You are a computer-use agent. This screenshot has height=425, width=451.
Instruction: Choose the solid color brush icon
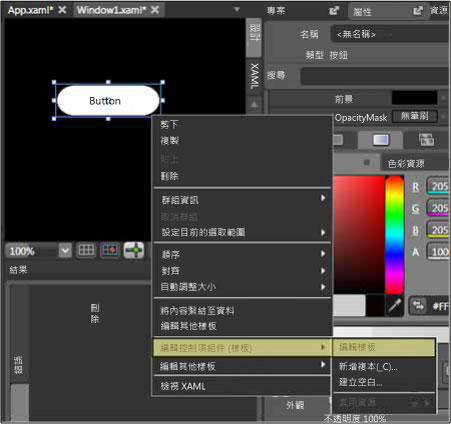coord(337,140)
